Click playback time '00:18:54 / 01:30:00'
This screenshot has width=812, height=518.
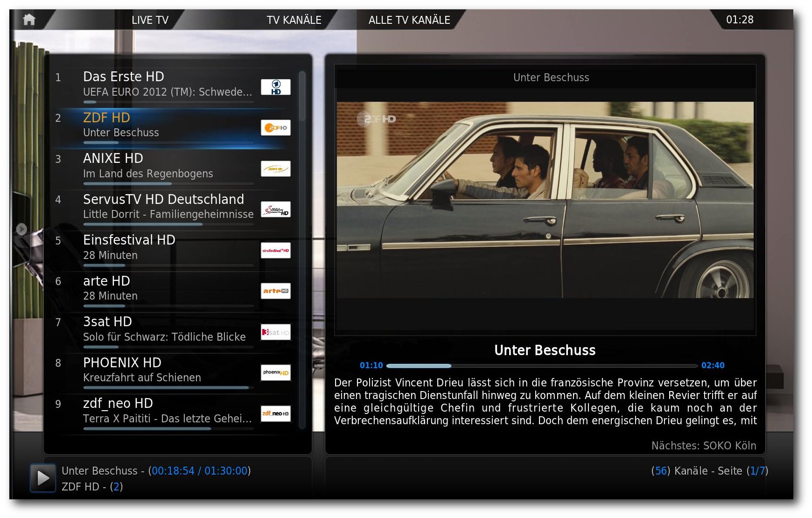(200, 471)
